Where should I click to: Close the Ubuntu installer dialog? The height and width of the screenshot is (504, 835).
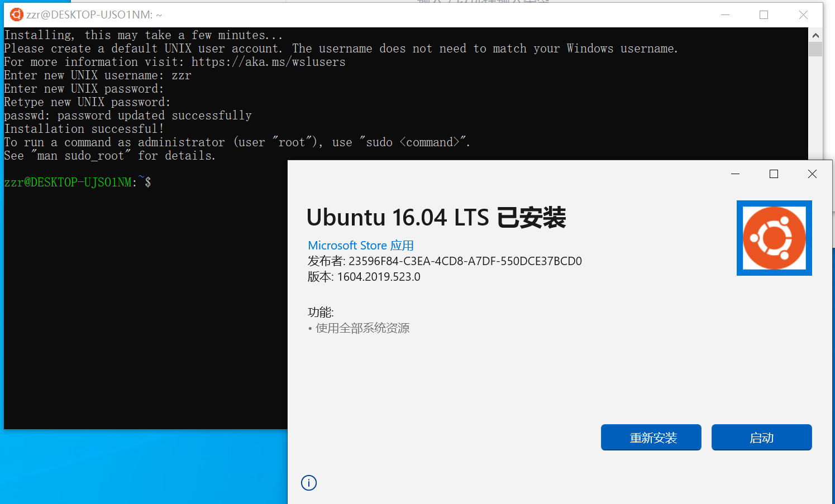[812, 174]
